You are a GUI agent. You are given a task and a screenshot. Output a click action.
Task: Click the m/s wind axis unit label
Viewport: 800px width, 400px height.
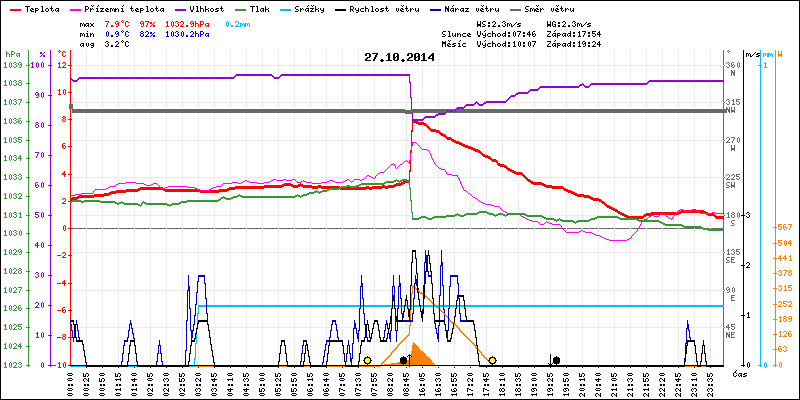coord(752,54)
